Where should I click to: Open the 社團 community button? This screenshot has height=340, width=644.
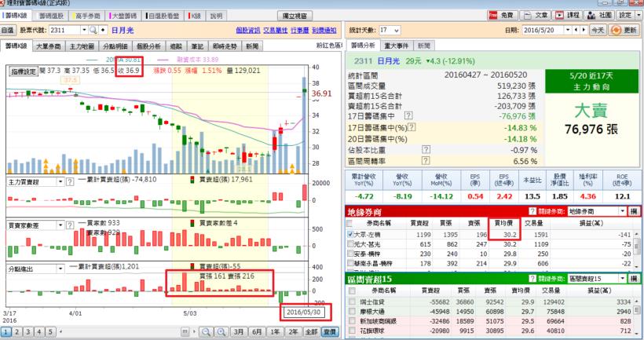point(599,15)
